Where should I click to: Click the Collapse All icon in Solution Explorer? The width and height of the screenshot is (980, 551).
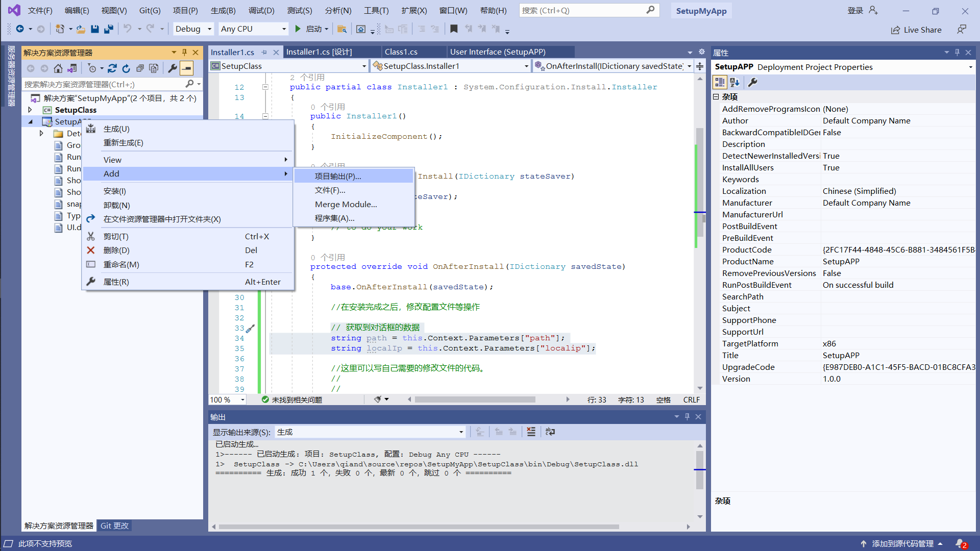tap(139, 68)
